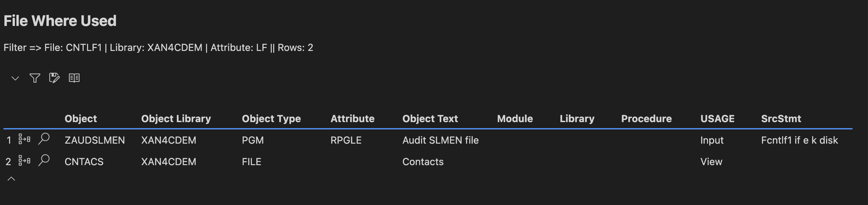Click the USAGE column header
The width and height of the screenshot is (868, 205).
tap(717, 119)
